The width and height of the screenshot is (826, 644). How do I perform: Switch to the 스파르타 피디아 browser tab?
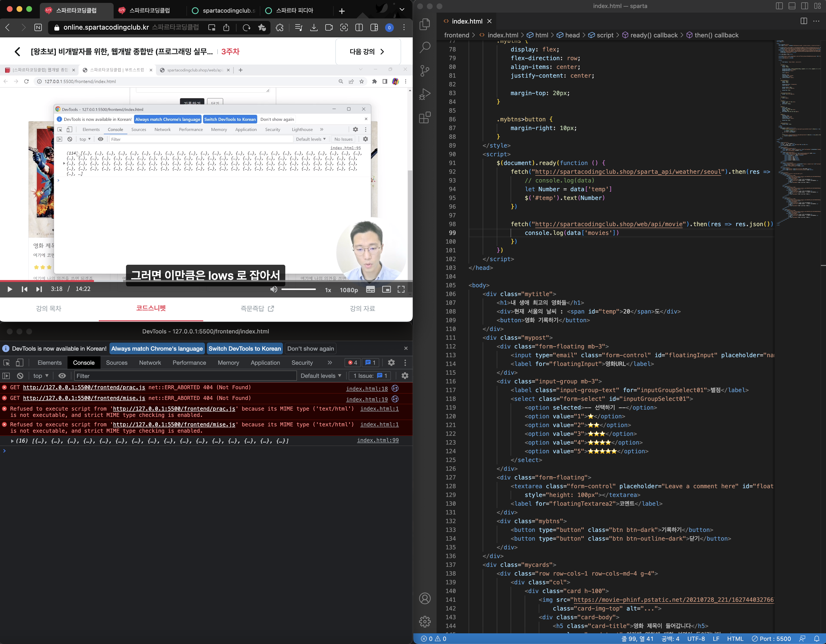pyautogui.click(x=295, y=11)
